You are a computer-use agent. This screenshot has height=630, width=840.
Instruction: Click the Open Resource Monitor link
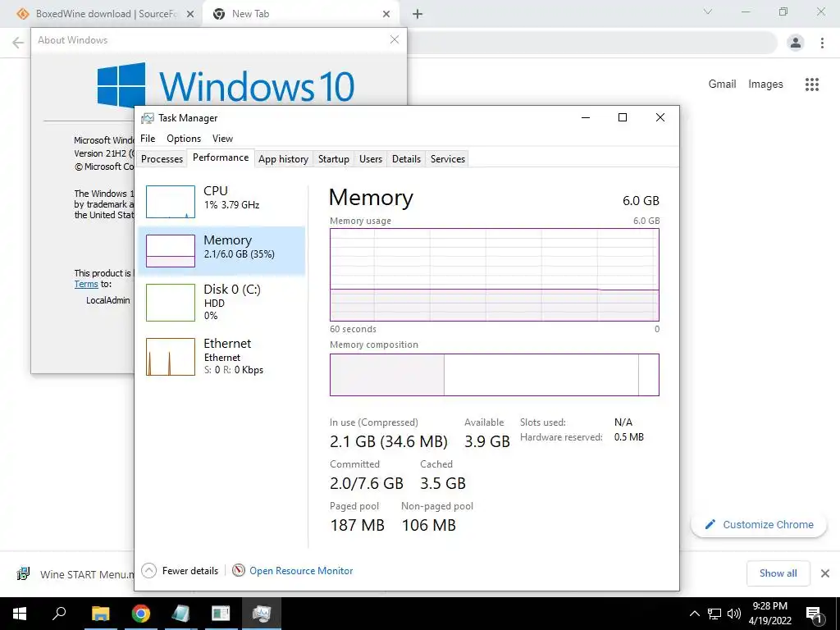(x=301, y=571)
